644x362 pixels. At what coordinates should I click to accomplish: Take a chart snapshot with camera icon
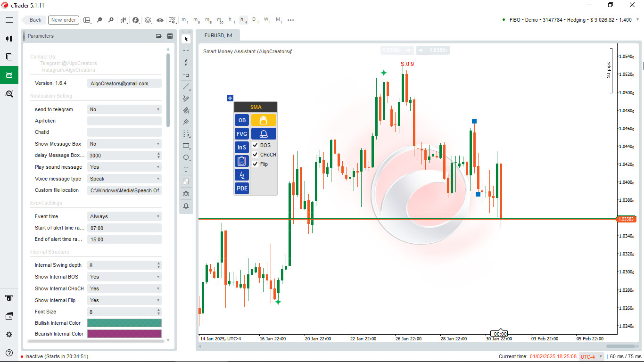(x=186, y=194)
